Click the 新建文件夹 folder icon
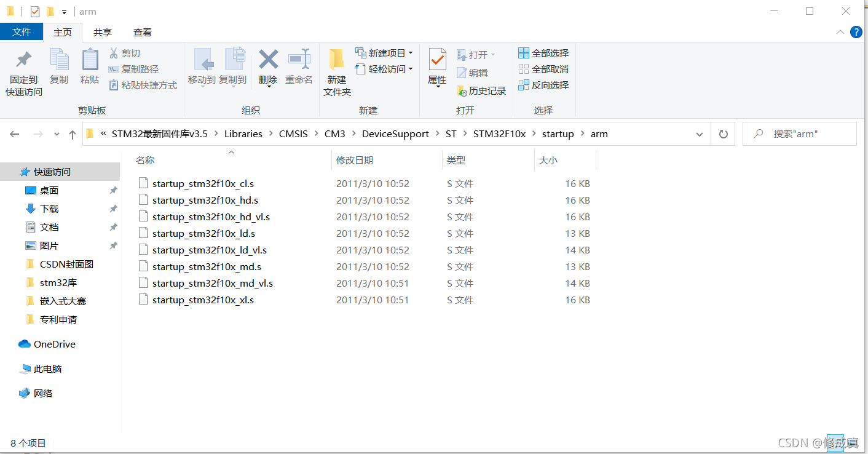Viewport: 868px width, 454px height. click(336, 60)
